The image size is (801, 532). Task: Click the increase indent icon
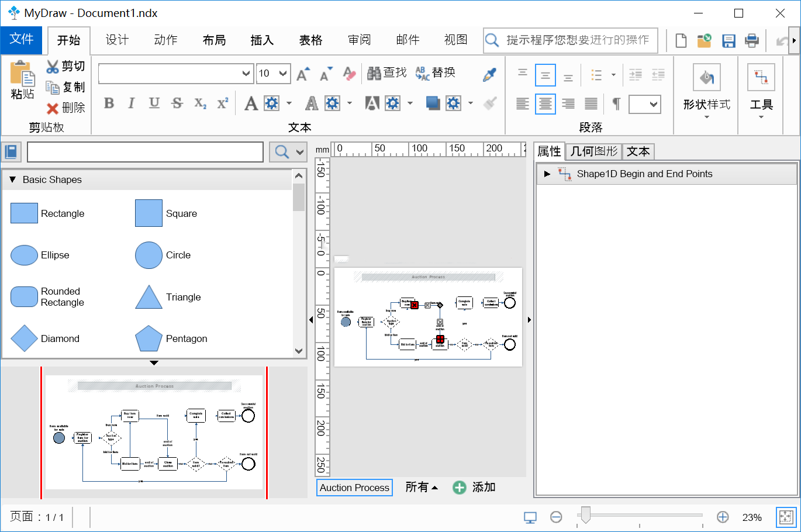635,74
